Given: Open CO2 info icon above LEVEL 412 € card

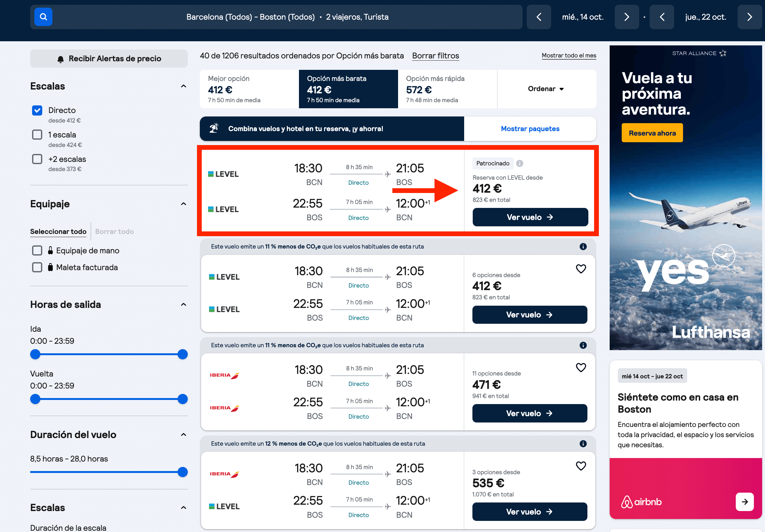Looking at the screenshot, I should tap(583, 247).
